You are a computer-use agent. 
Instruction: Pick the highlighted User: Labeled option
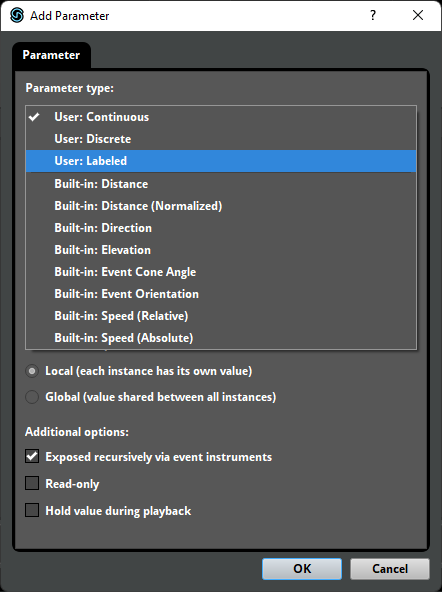(221, 161)
